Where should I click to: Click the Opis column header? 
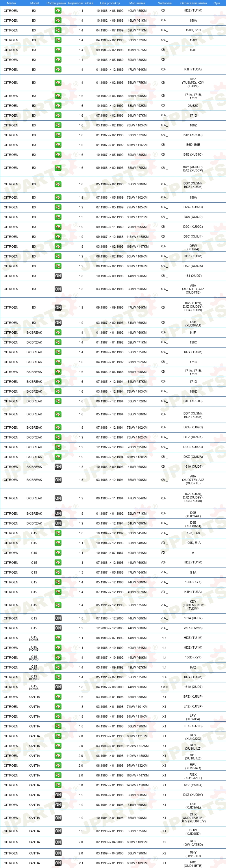click(216, 3)
